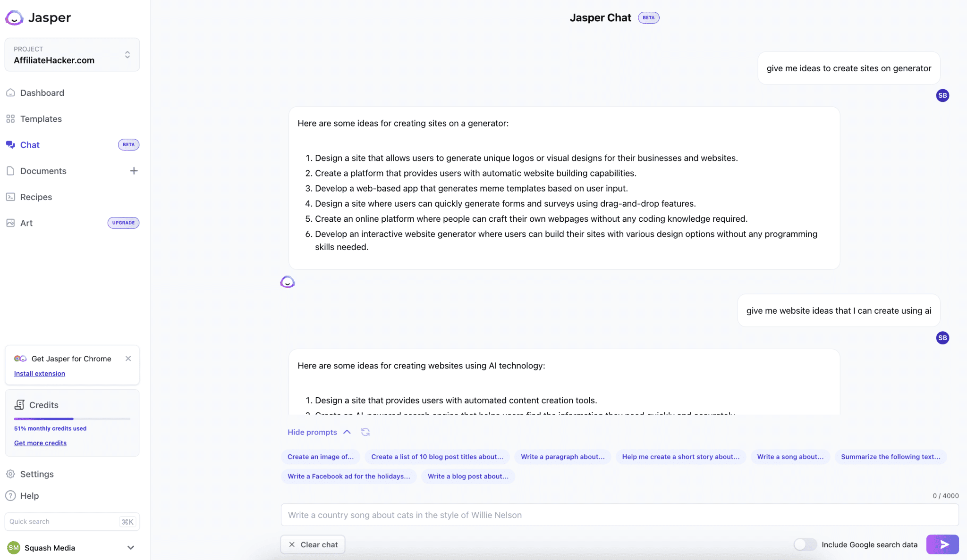Open Recipes in the sidebar

[36, 197]
